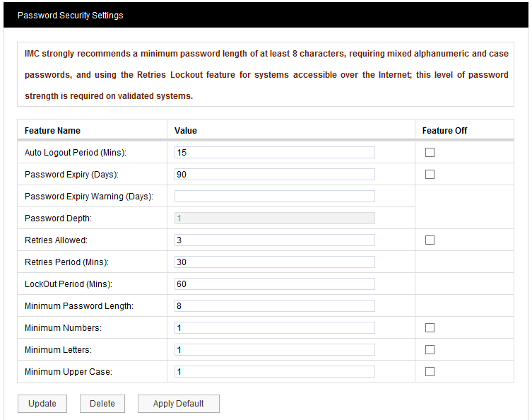Check Feature Off box for Minimum Numbers

point(430,328)
